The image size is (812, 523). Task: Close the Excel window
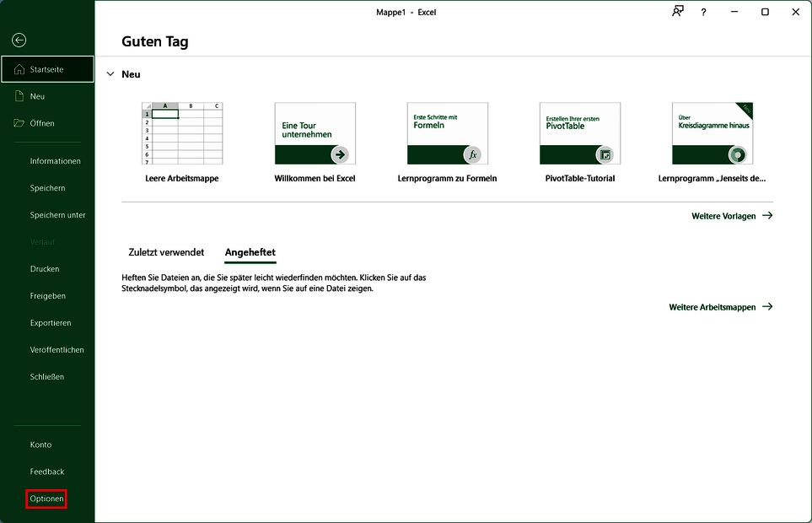(796, 12)
